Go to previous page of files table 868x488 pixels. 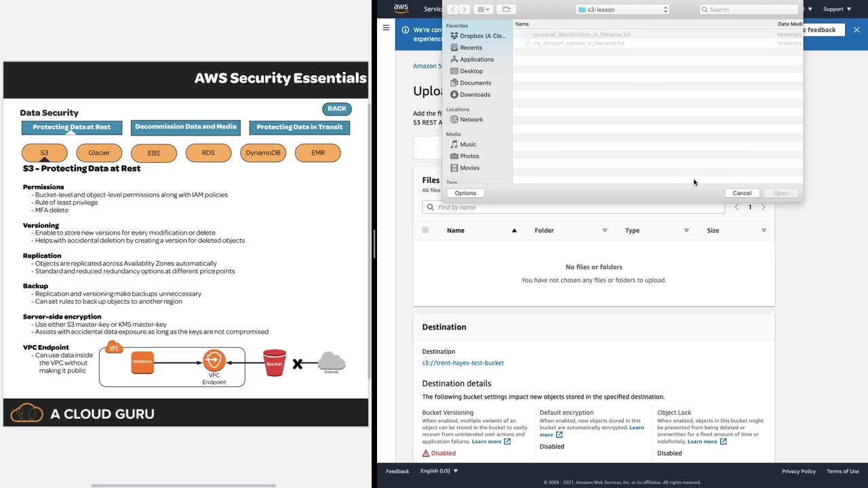pyautogui.click(x=736, y=207)
